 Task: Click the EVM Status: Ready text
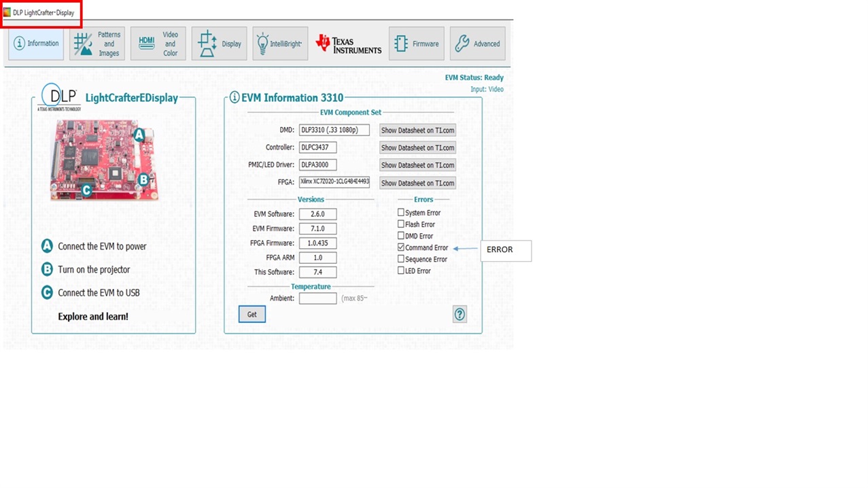click(x=474, y=77)
